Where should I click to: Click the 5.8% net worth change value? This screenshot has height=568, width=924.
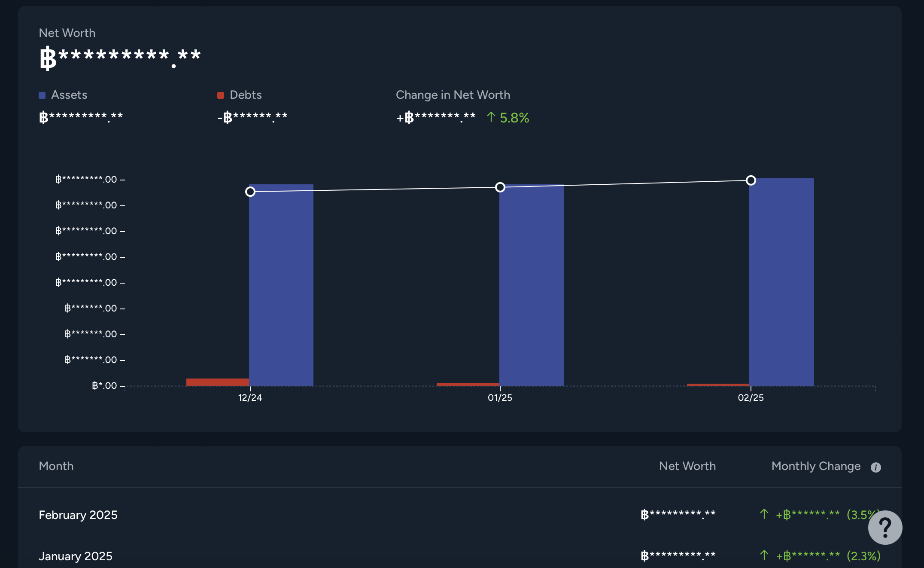(514, 118)
